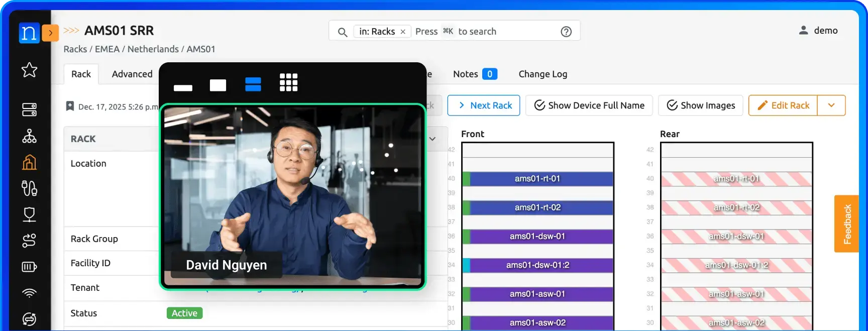Click the Dec. 17, 2025 timestamp
This screenshot has height=331, width=868.
pyautogui.click(x=118, y=106)
